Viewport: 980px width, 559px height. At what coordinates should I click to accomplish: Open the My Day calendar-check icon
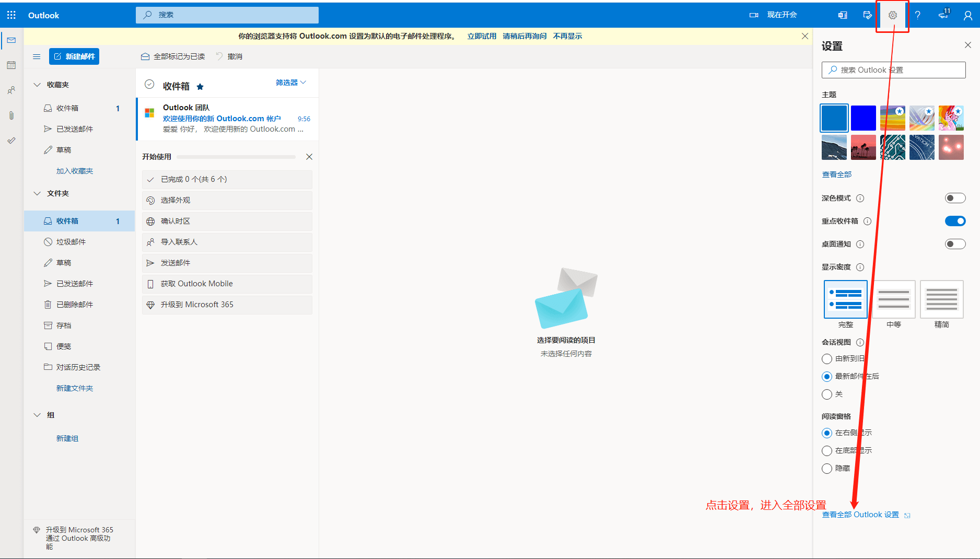(868, 15)
